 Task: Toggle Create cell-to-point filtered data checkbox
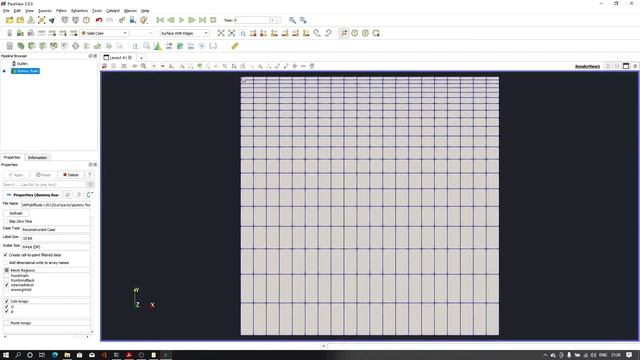pyautogui.click(x=6, y=255)
